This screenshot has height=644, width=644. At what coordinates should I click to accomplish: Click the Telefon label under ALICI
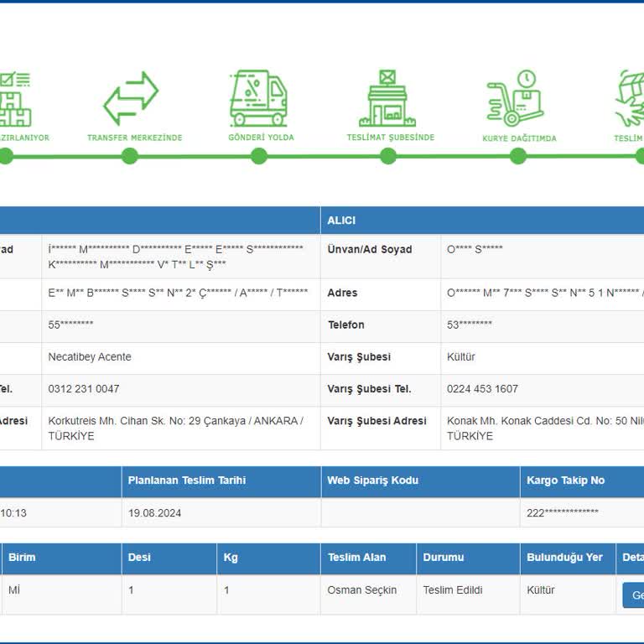click(345, 325)
